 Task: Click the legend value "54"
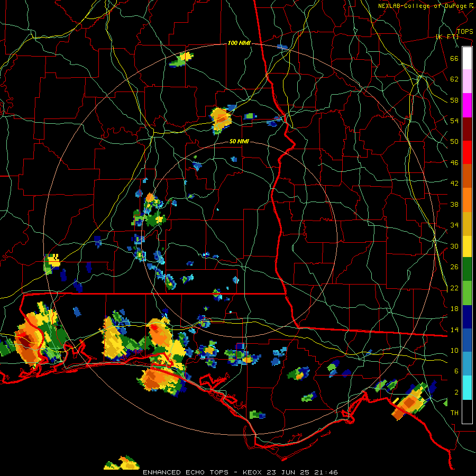click(454, 121)
